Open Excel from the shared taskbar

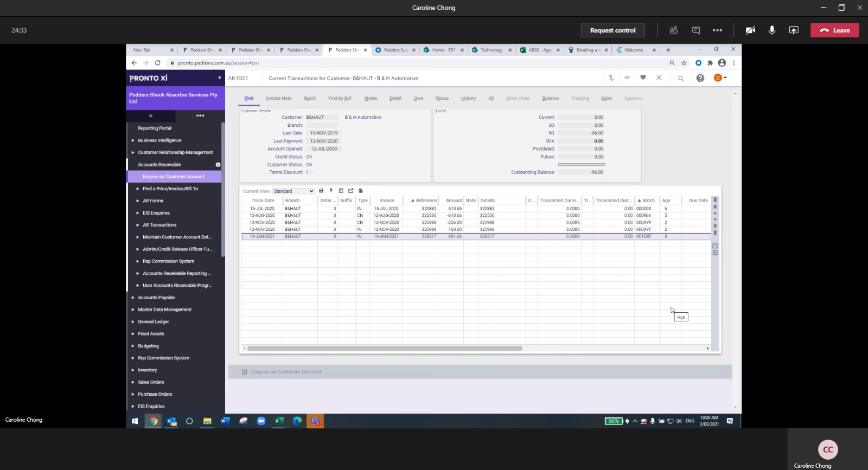coord(279,421)
